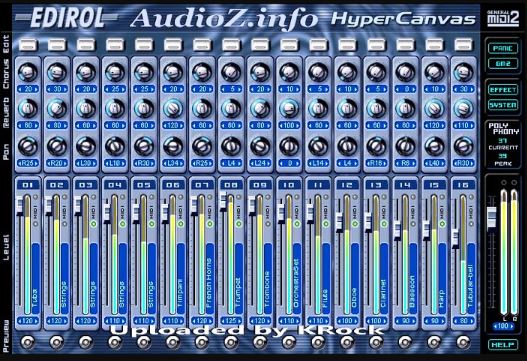Image resolution: width=527 pixels, height=361 pixels.
Task: Increase channel 01 level value with right arrow
Action: coord(36,321)
